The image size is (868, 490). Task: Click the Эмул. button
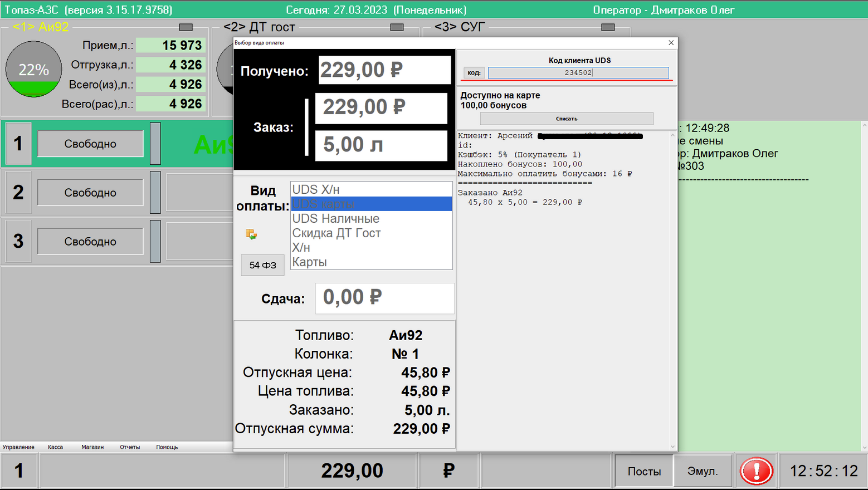pyautogui.click(x=703, y=471)
